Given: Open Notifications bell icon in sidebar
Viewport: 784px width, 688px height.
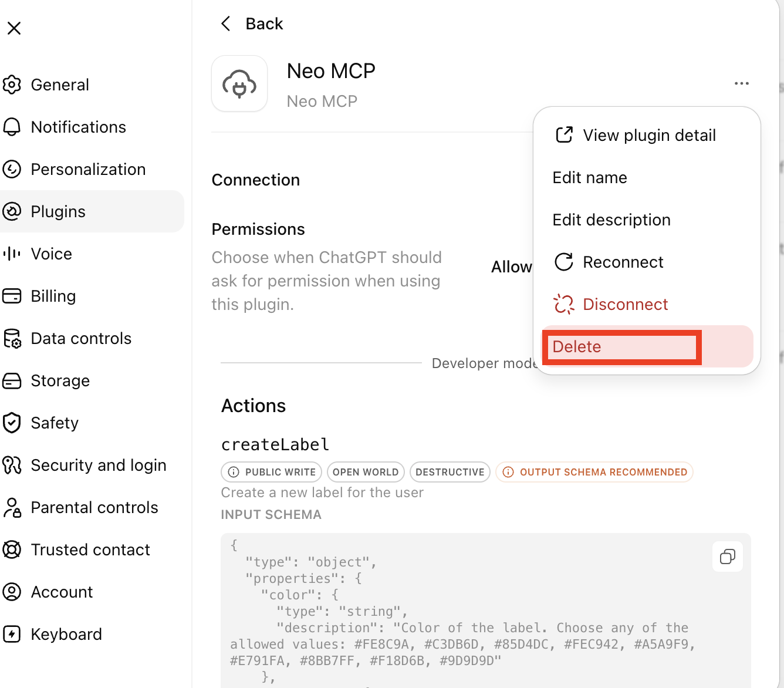Looking at the screenshot, I should pyautogui.click(x=12, y=127).
